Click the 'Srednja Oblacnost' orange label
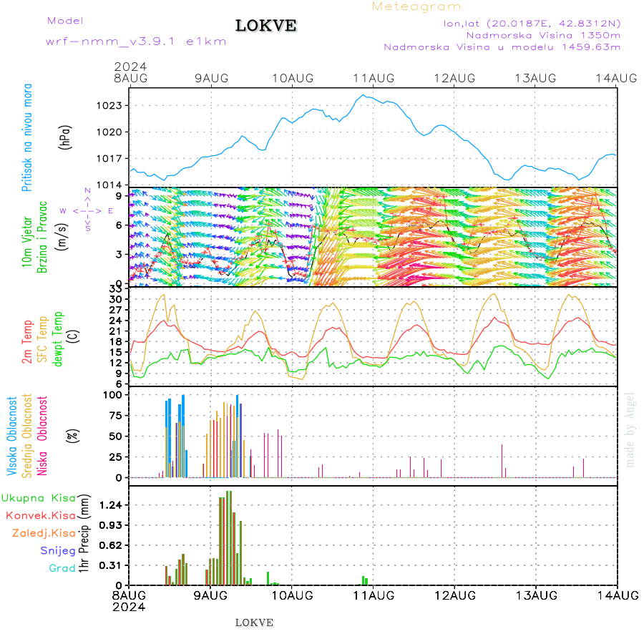 point(27,436)
